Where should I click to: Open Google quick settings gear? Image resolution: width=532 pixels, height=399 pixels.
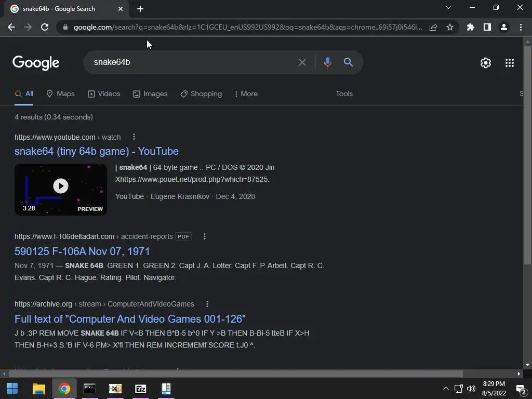coord(486,63)
